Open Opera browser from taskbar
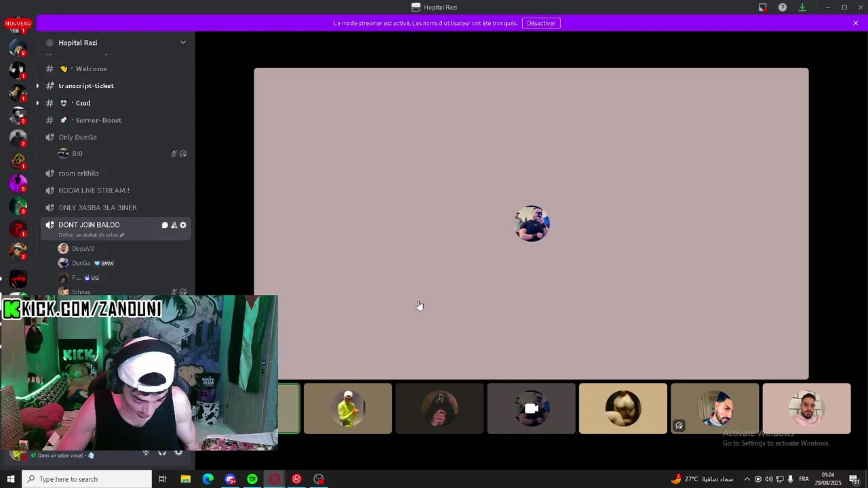Image resolution: width=868 pixels, height=488 pixels. coord(275,479)
